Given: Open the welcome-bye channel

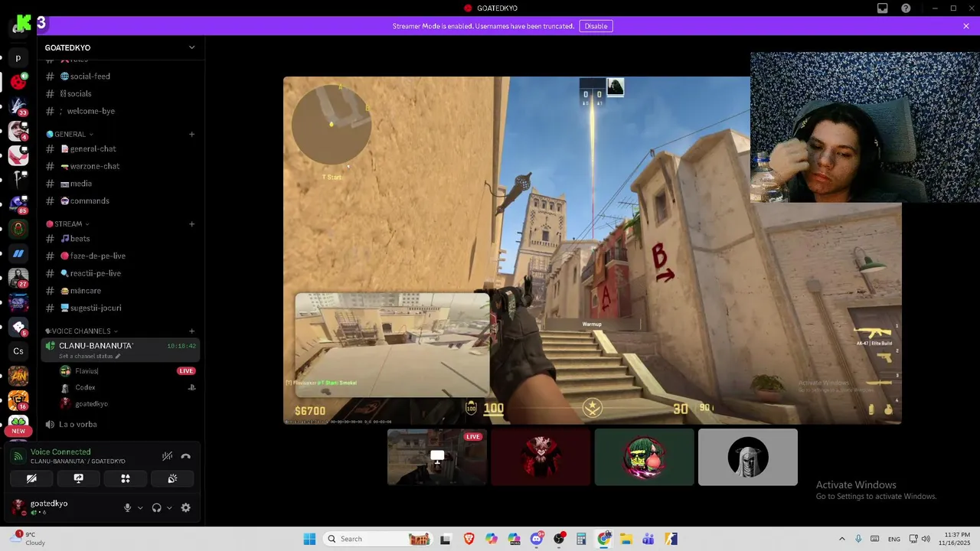Looking at the screenshot, I should pos(120,111).
